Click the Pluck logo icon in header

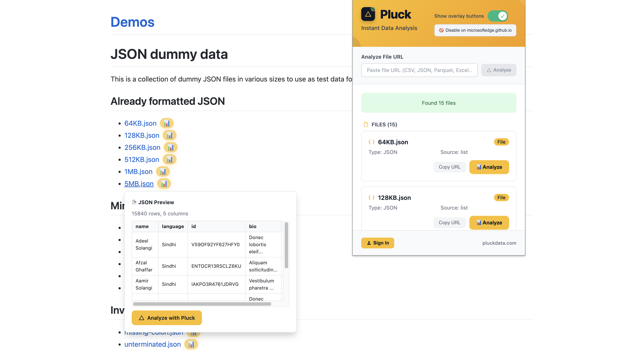pyautogui.click(x=368, y=14)
